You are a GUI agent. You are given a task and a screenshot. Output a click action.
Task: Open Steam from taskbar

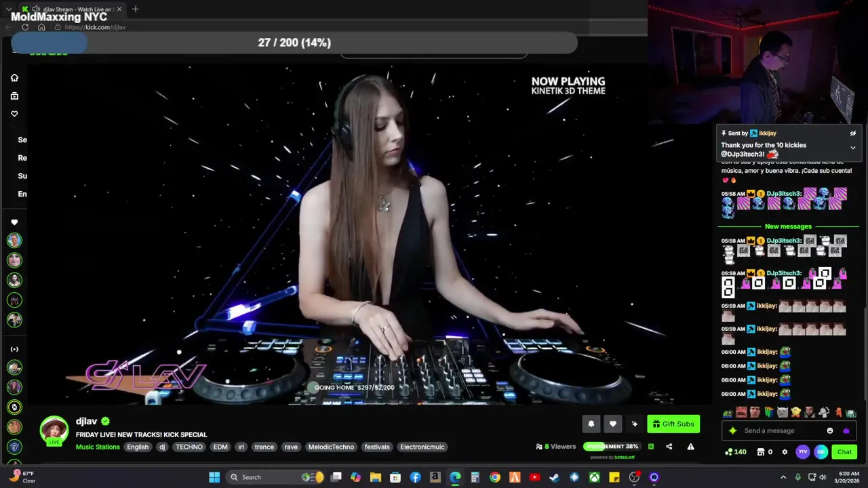554,477
